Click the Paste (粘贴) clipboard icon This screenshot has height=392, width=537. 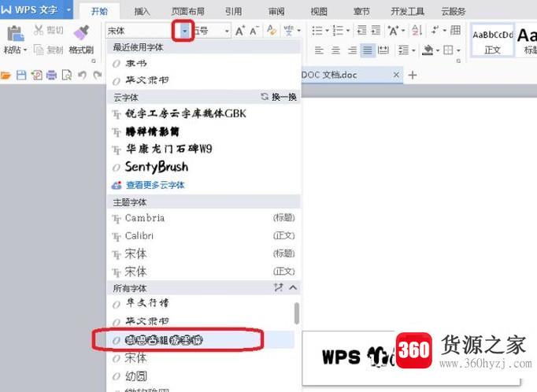pyautogui.click(x=15, y=34)
